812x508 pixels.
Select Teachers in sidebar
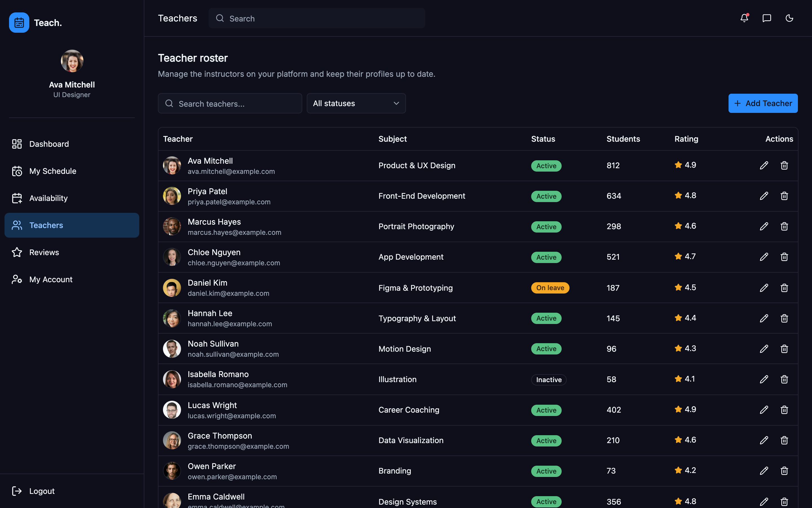(x=72, y=225)
